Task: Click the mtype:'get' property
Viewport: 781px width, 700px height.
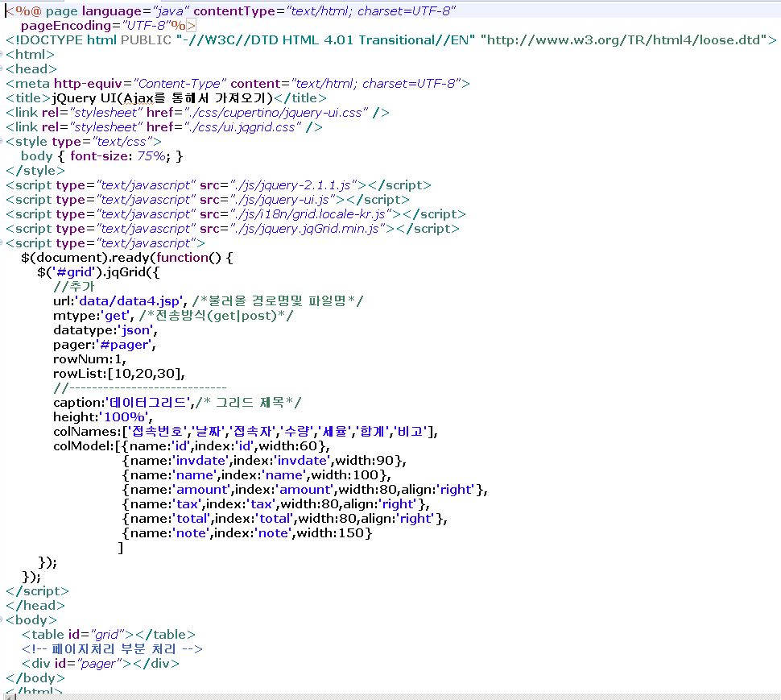Action: tap(93, 316)
